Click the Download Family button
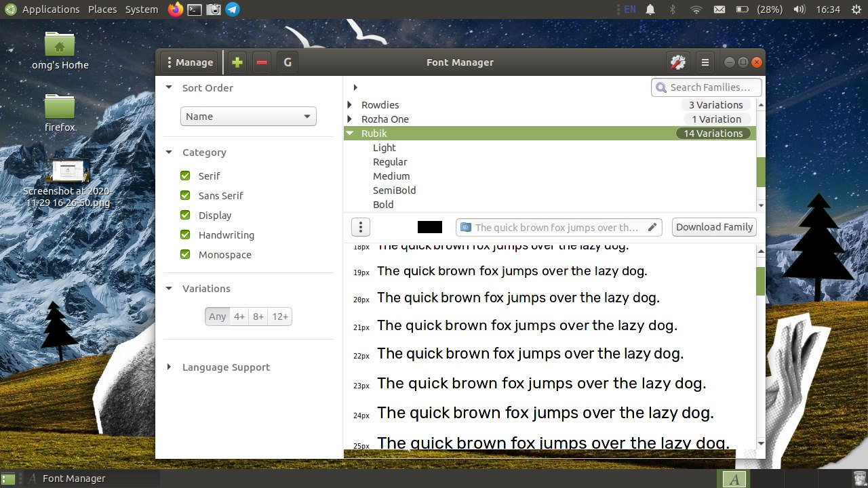The height and width of the screenshot is (488, 868). pyautogui.click(x=714, y=227)
